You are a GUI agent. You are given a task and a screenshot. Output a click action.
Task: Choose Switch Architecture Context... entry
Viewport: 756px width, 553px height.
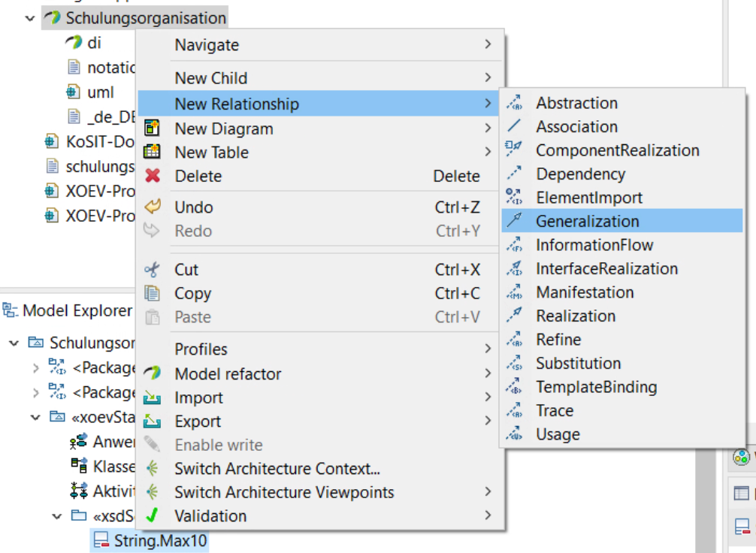pos(319,468)
